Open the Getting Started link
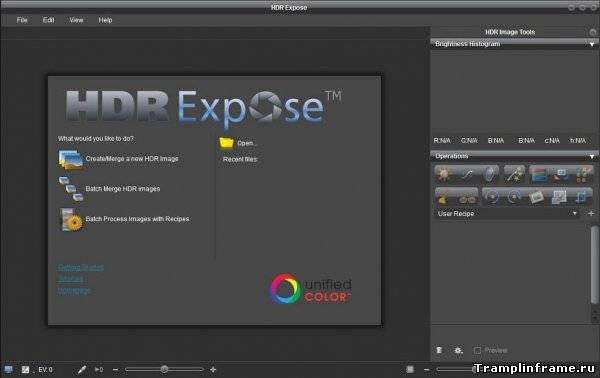 point(81,267)
